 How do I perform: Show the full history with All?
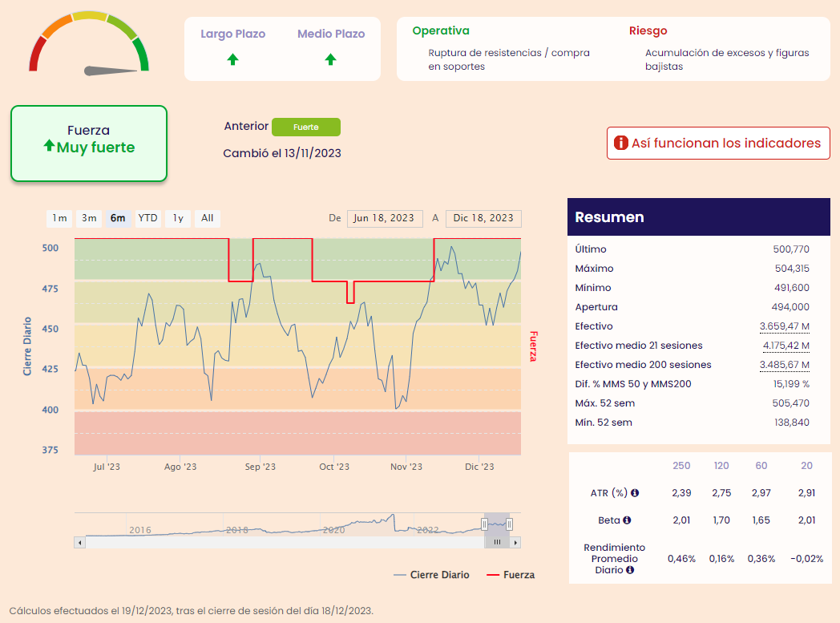207,218
